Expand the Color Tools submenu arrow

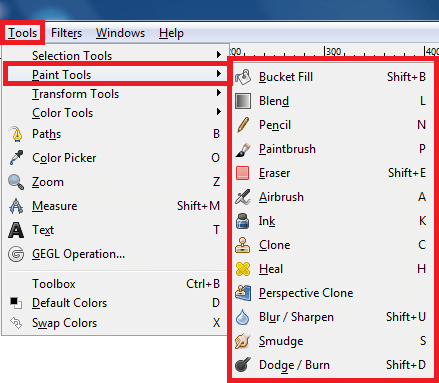[x=219, y=111]
